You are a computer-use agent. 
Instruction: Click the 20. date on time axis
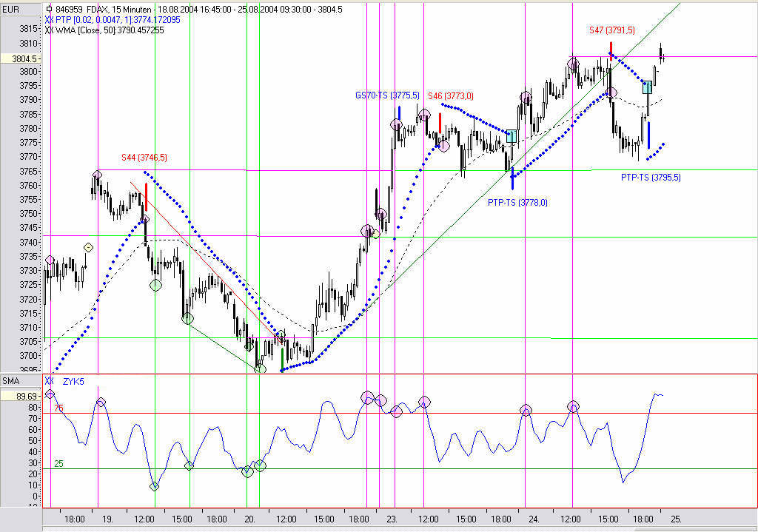pyautogui.click(x=249, y=519)
